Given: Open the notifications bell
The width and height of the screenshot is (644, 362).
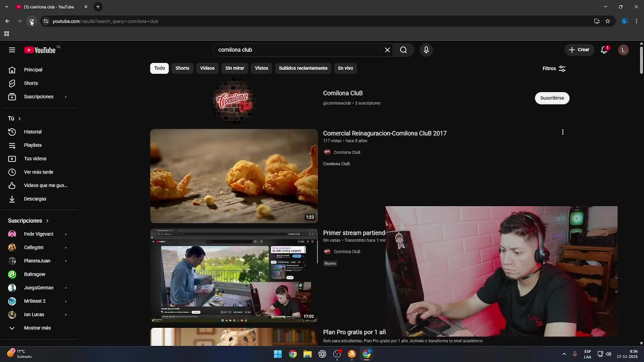Looking at the screenshot, I should click(604, 50).
